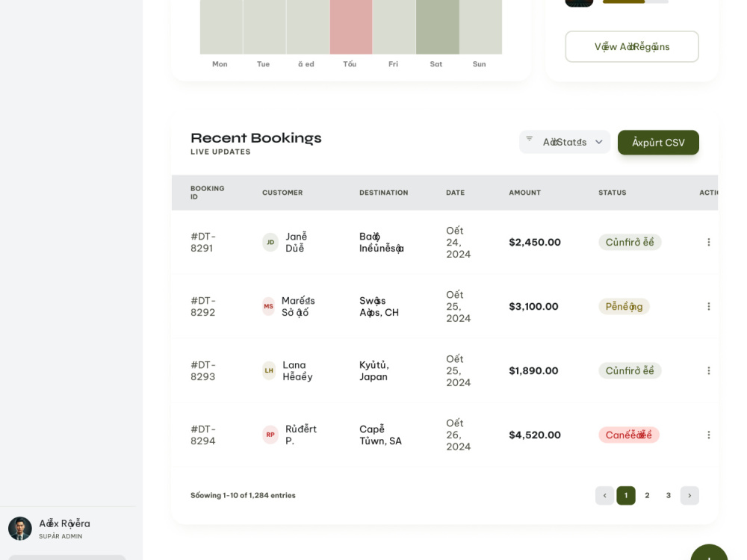Viewport: 747px width, 560px height.
Task: Click booking ID #DT-8294
Action: 203,435
